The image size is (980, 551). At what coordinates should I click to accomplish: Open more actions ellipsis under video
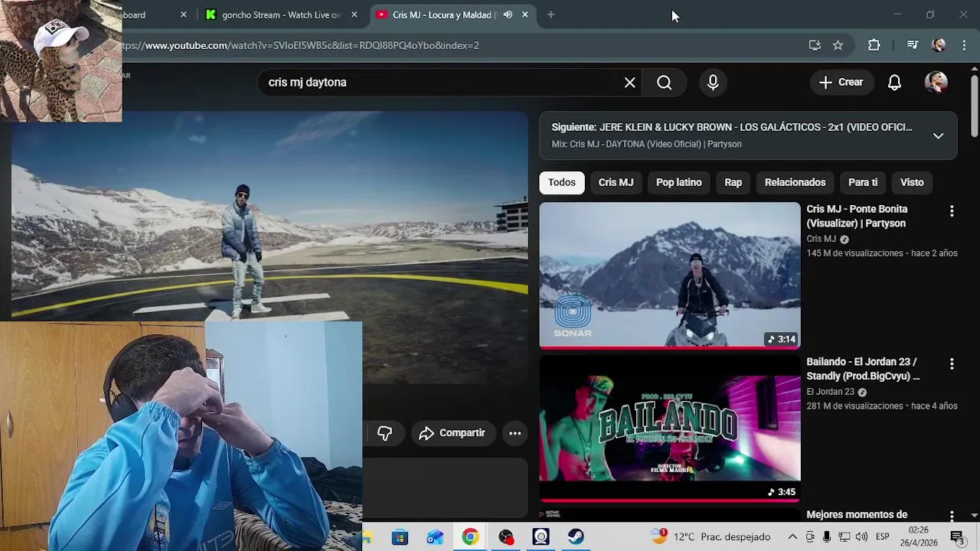(x=515, y=433)
